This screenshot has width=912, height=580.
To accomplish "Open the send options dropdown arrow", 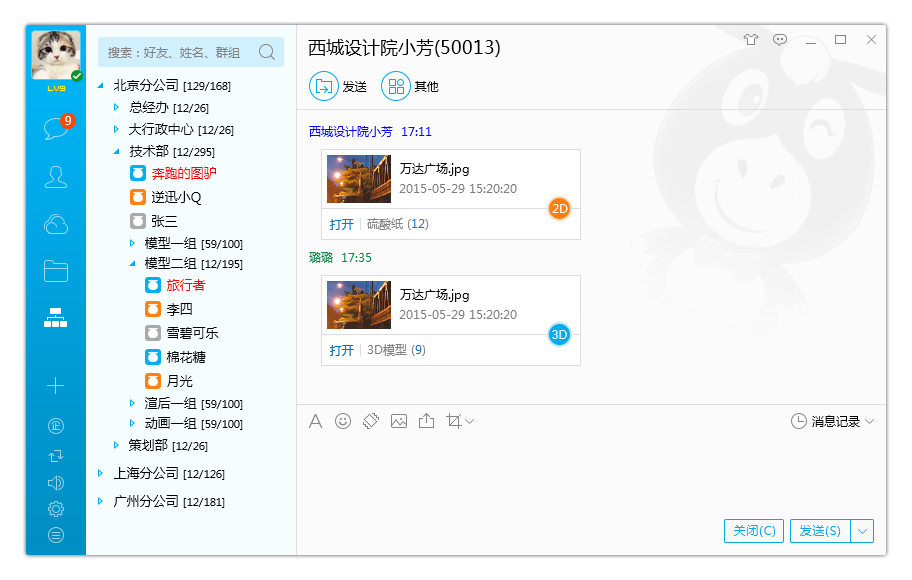I will [x=863, y=531].
